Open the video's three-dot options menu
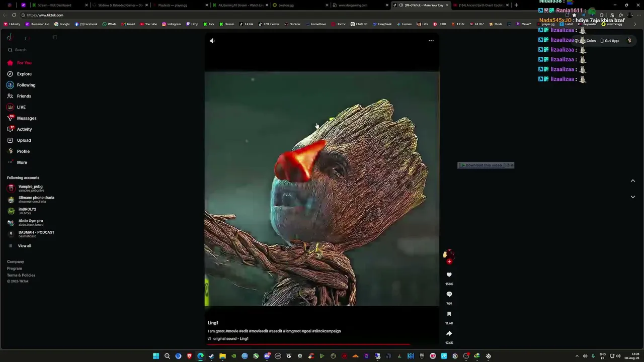The image size is (644, 362). point(431,41)
